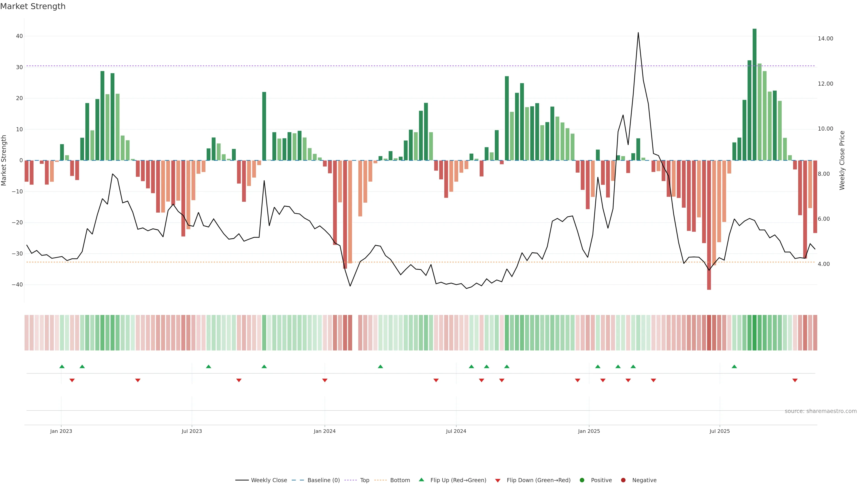Click the Weekly Close Price axis title
The image size is (868, 488).
842,160
